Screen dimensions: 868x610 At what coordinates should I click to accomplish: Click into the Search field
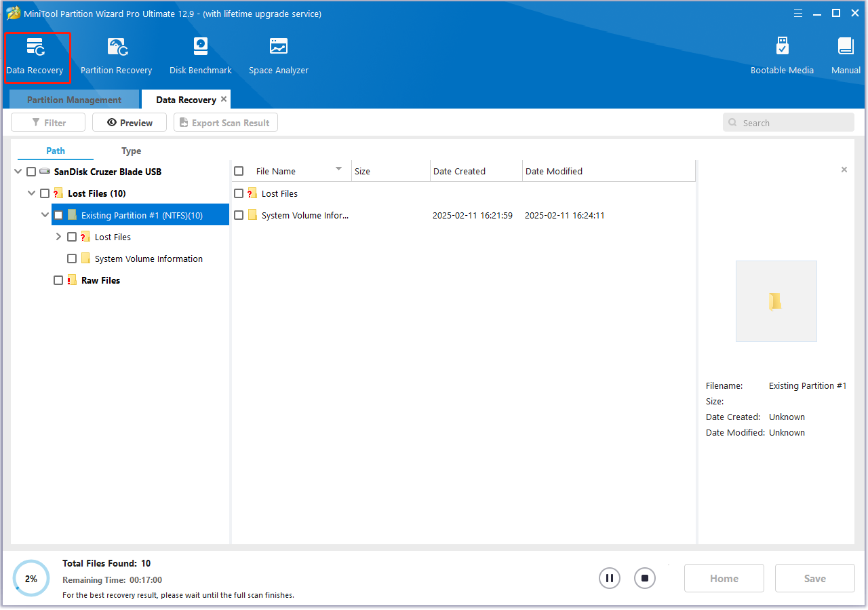point(789,123)
